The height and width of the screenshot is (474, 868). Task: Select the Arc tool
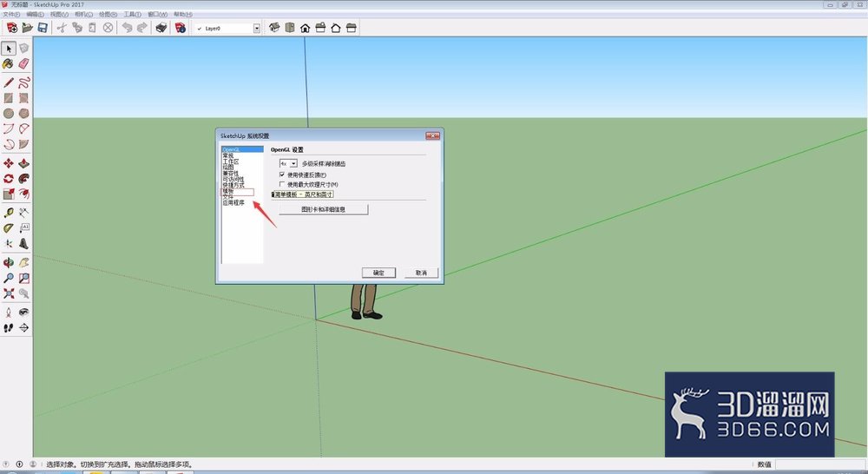[x=9, y=129]
